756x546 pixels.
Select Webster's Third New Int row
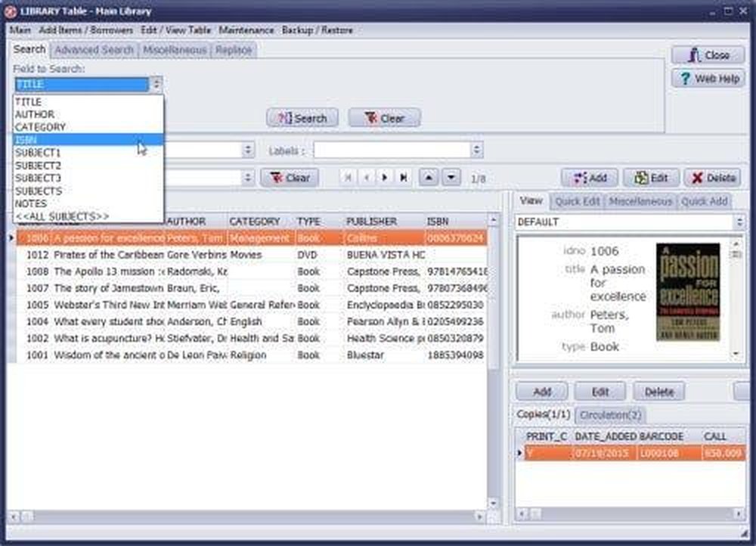(253, 305)
